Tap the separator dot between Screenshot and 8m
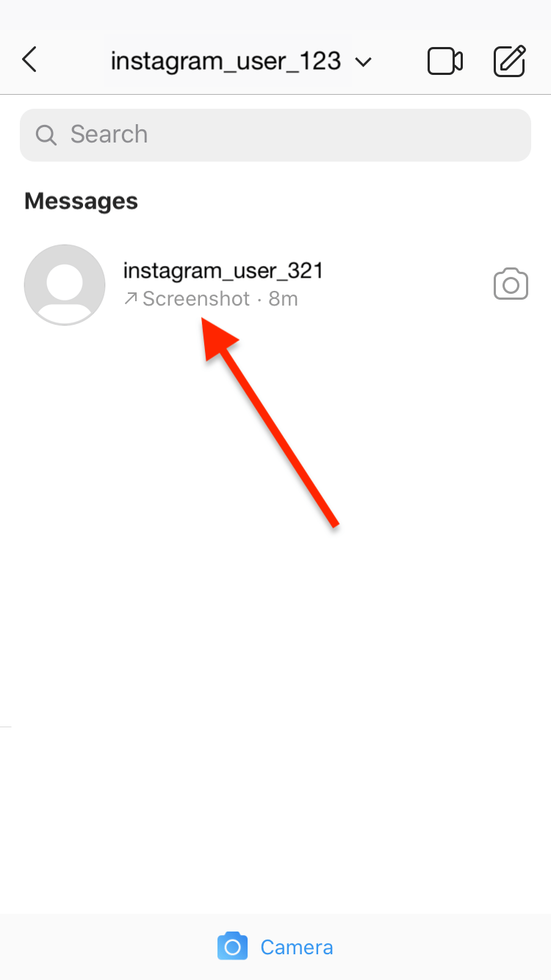 click(x=259, y=300)
